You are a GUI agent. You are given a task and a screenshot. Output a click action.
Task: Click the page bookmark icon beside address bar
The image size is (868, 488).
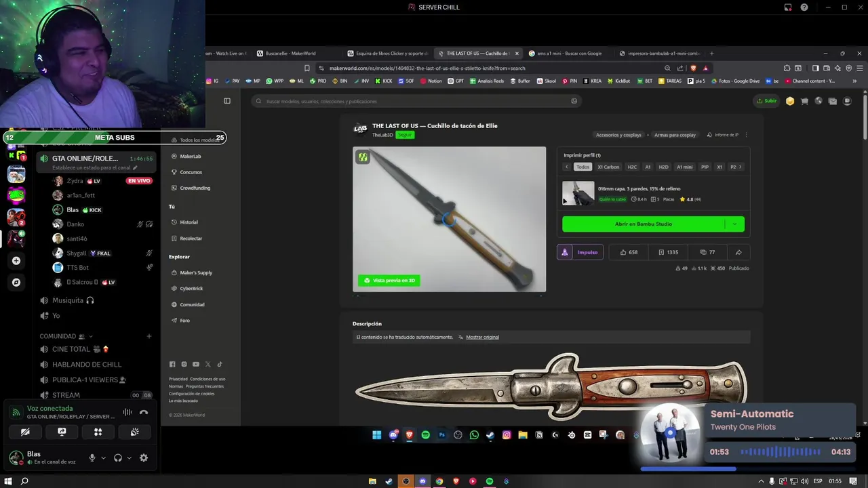[x=307, y=68]
